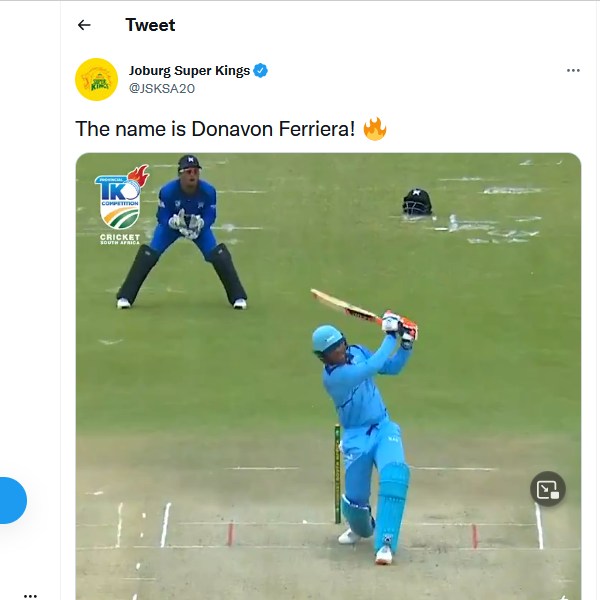Click the helmet lying on the grass

coord(417,202)
